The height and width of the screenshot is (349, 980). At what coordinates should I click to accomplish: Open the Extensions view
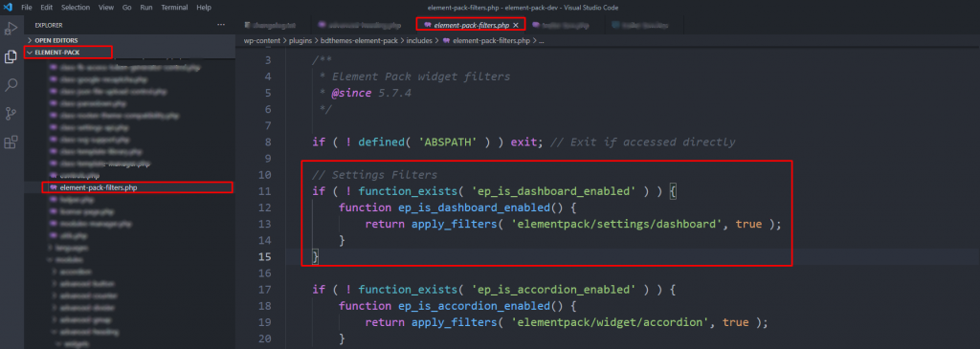tap(11, 142)
